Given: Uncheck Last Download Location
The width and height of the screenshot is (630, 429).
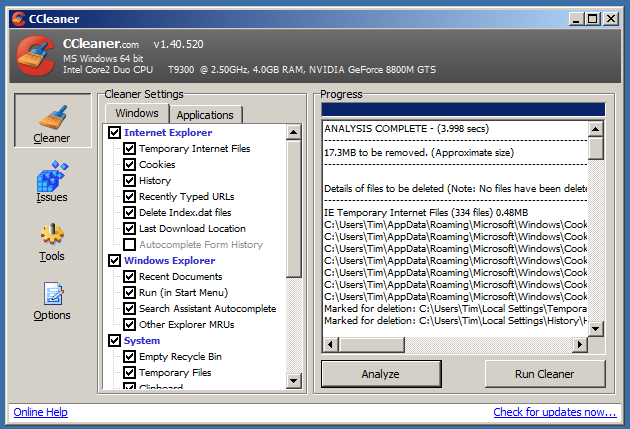Looking at the screenshot, I should (x=129, y=229).
